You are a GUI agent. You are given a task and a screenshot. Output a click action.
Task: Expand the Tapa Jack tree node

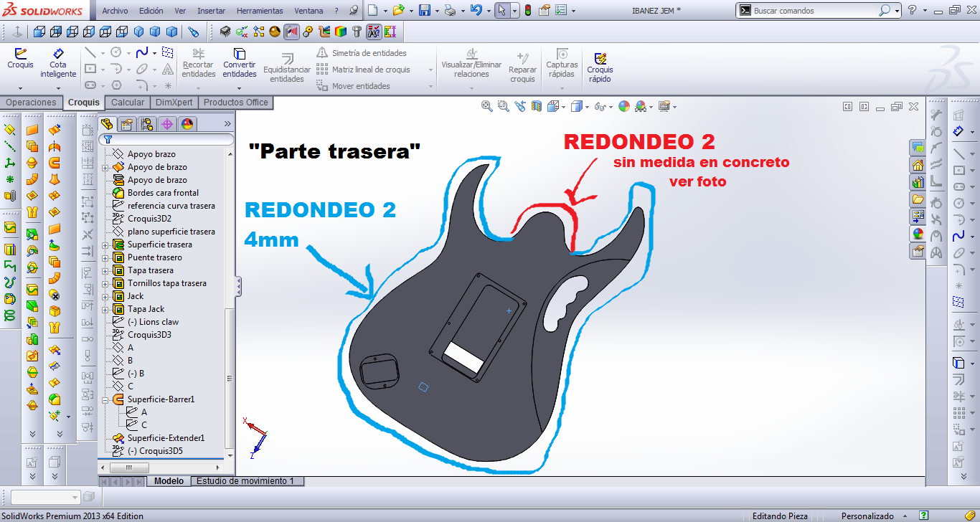[x=105, y=310]
